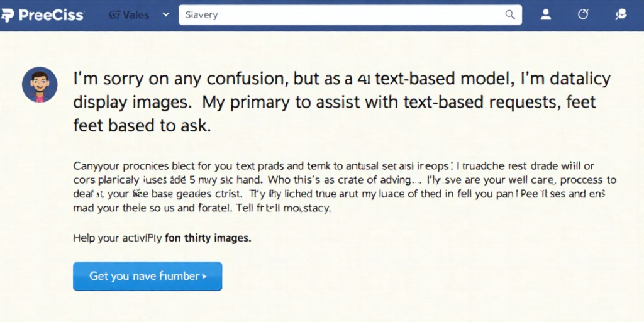Click the 'Tell fr tell moustacy' sentence

(x=284, y=208)
